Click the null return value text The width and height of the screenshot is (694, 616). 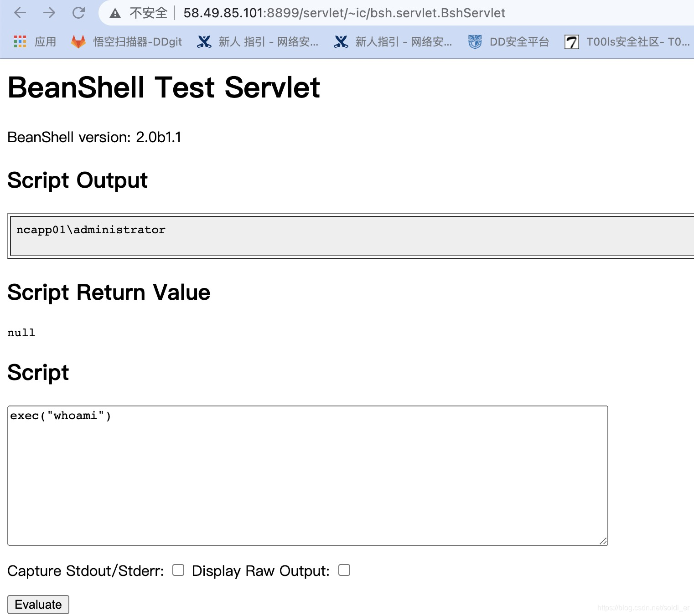[21, 333]
